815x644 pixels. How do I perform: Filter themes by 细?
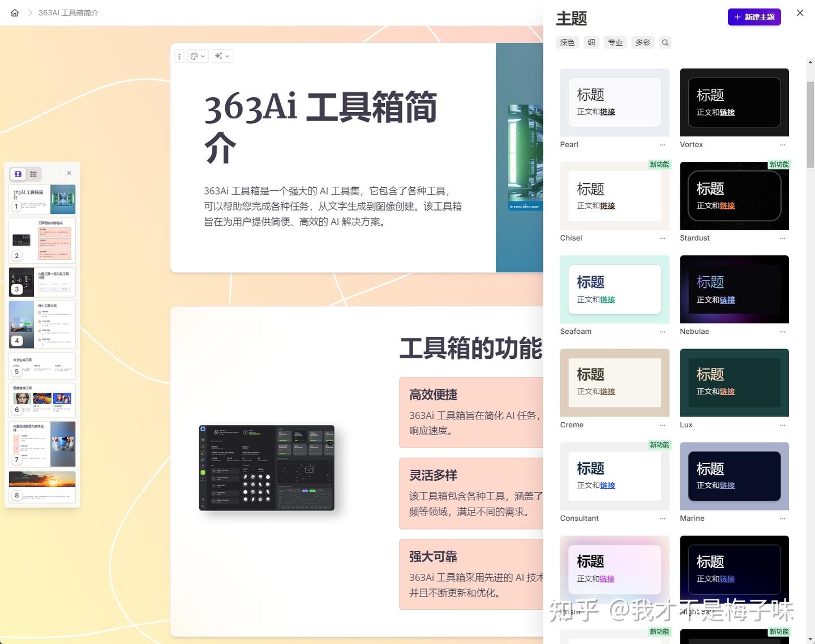tap(591, 42)
